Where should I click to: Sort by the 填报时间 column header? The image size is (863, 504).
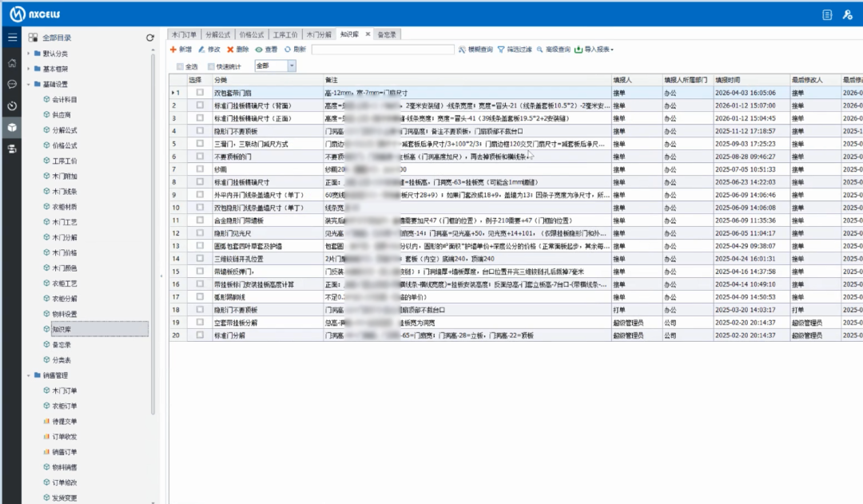point(751,80)
